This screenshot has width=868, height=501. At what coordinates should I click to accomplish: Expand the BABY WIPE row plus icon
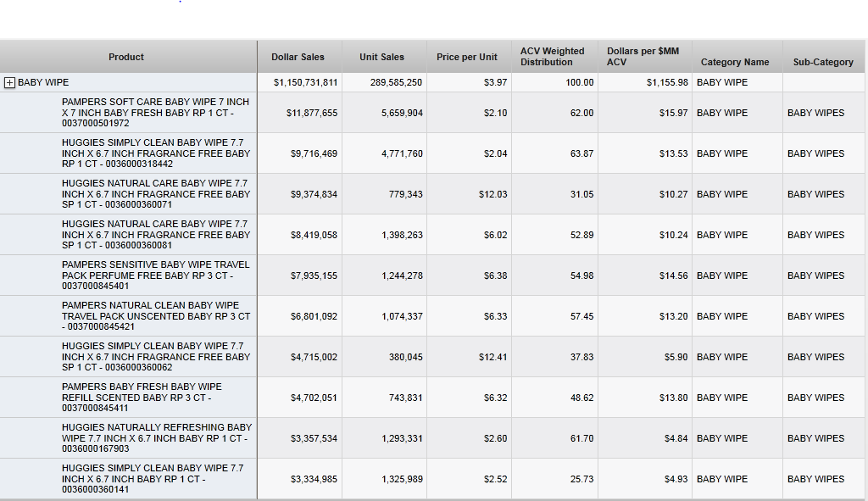(x=10, y=82)
